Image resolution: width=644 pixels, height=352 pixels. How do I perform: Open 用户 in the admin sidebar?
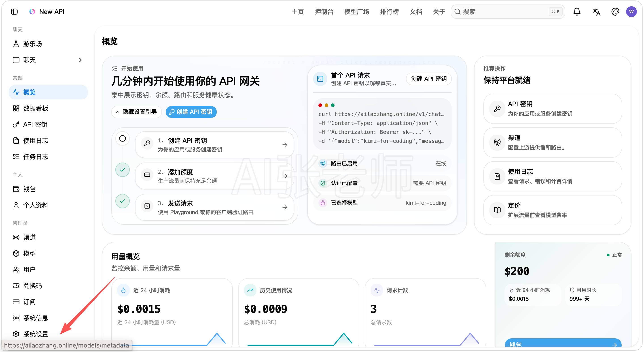(48, 270)
